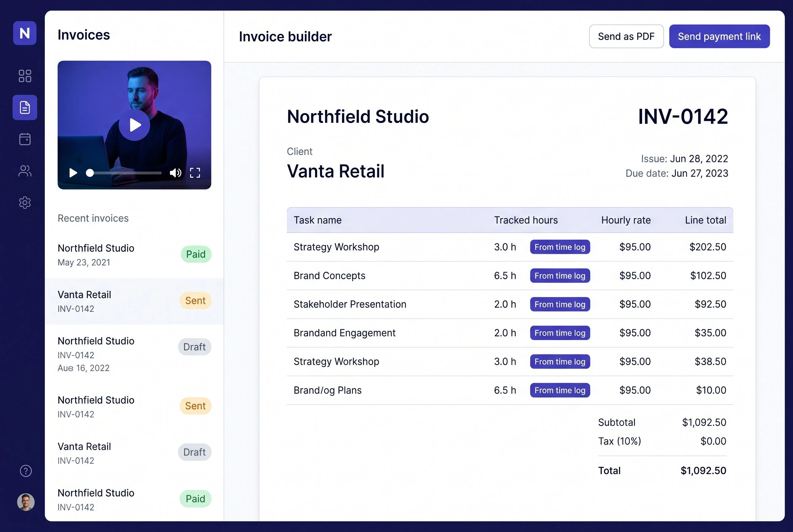Click the Tax (10%) $0.00 value
Image resolution: width=793 pixels, height=532 pixels.
(x=713, y=441)
